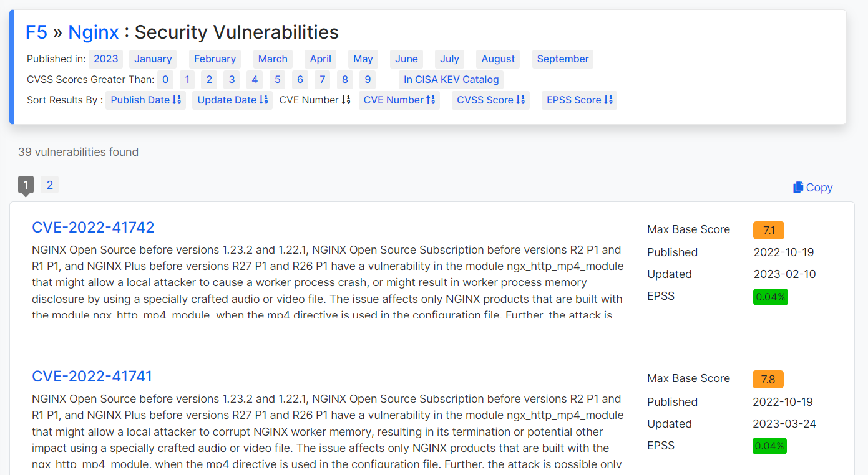The image size is (868, 475).
Task: Filter vulnerabilities published in April
Action: click(321, 59)
